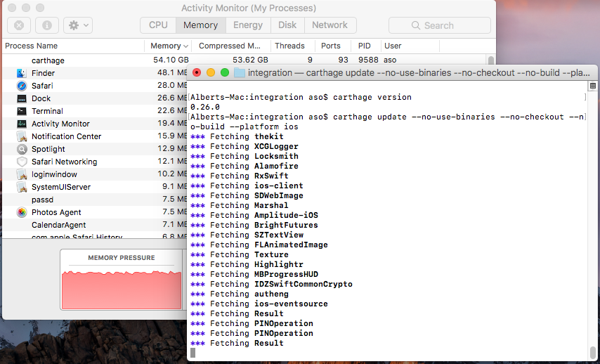
Task: Click the Activity Monitor list scrollbar
Action: coord(491,61)
